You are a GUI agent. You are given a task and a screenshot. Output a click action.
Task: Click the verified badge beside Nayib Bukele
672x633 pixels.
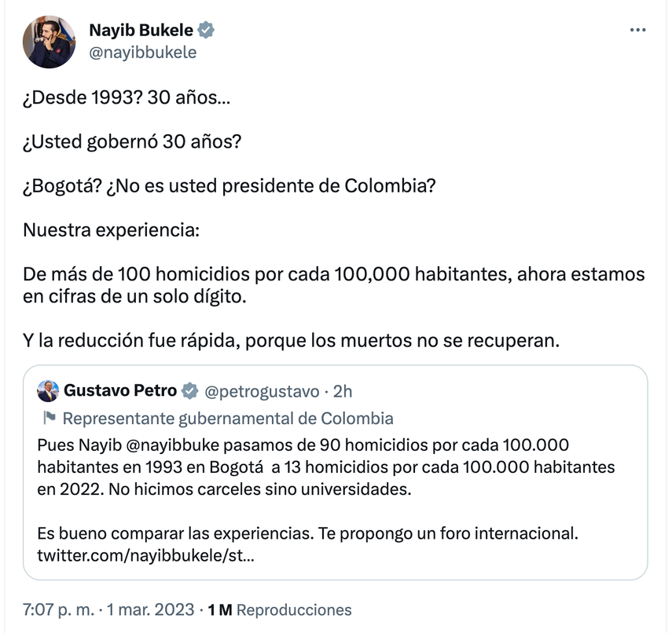pyautogui.click(x=207, y=31)
